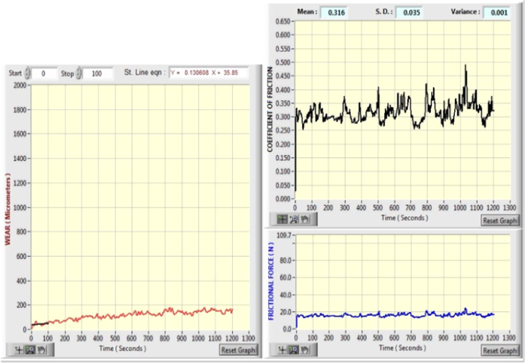This screenshot has width=525, height=364.
Task: Click the Variance value field 0.001
Action: click(x=497, y=12)
